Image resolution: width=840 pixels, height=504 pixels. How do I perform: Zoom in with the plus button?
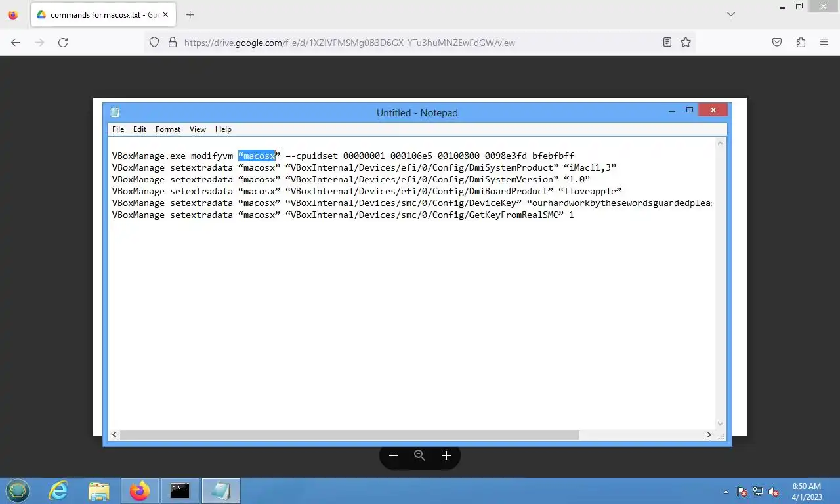(446, 455)
